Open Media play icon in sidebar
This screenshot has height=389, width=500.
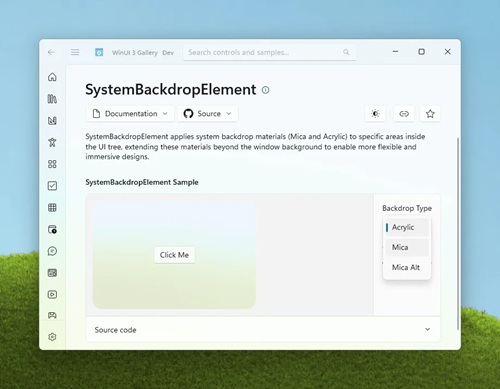pyautogui.click(x=52, y=294)
